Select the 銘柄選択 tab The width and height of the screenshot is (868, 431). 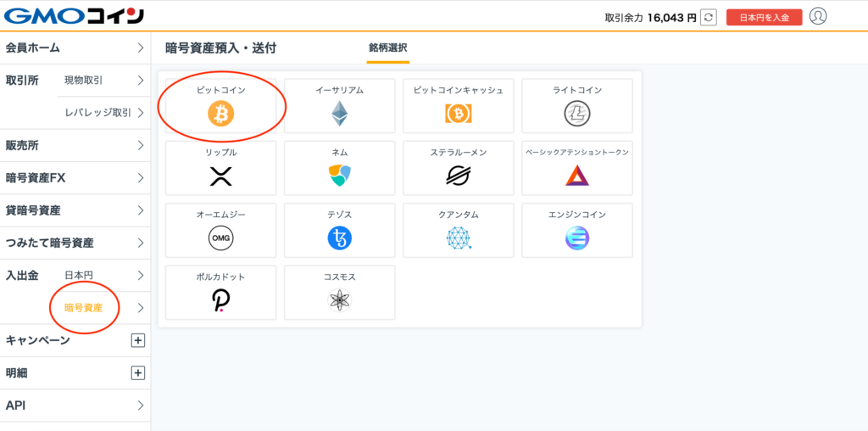pyautogui.click(x=388, y=48)
